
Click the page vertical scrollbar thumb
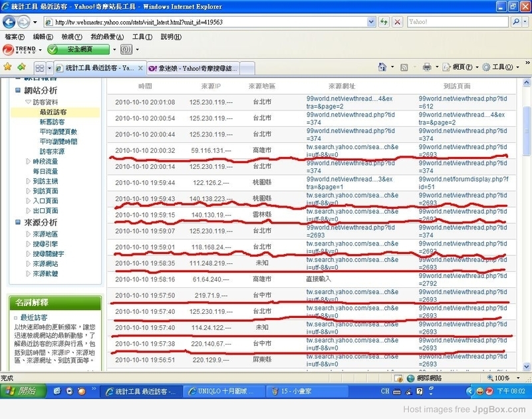pyautogui.click(x=527, y=130)
